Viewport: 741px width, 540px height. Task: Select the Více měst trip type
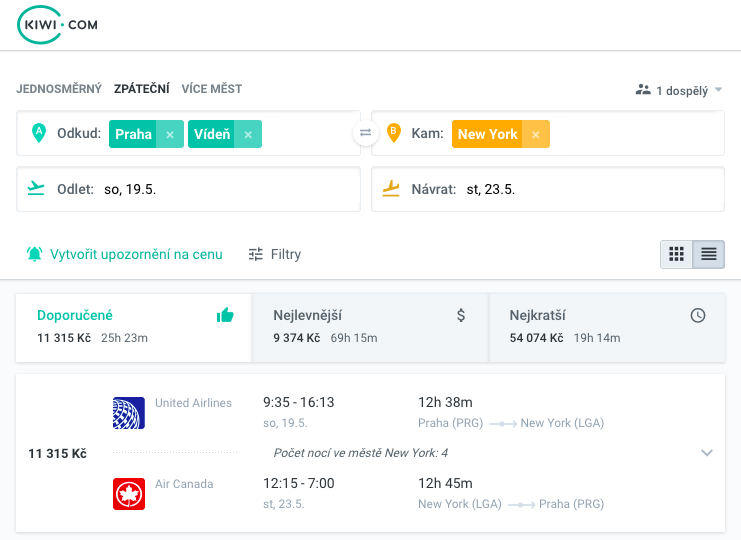tap(212, 89)
